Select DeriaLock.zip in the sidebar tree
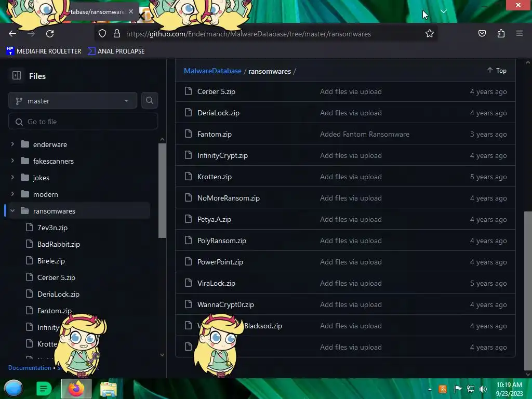Image resolution: width=532 pixels, height=399 pixels. 58,294
